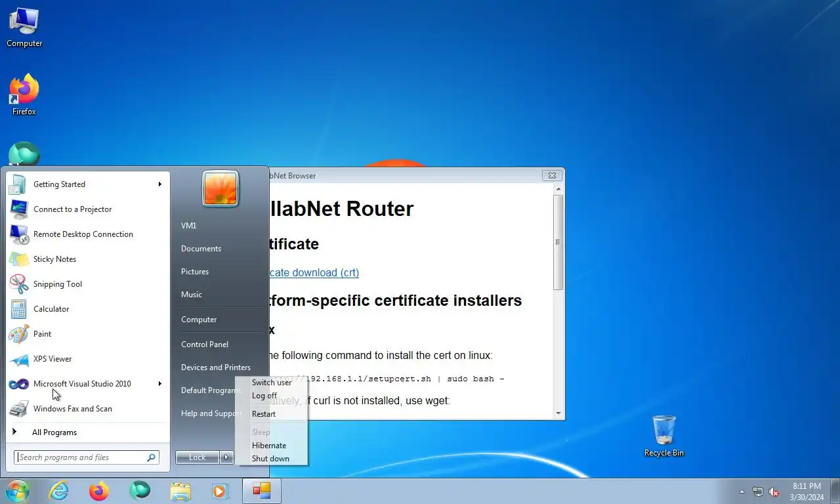840x504 pixels.
Task: Open the Firefox desktop shortcut
Action: click(x=24, y=95)
